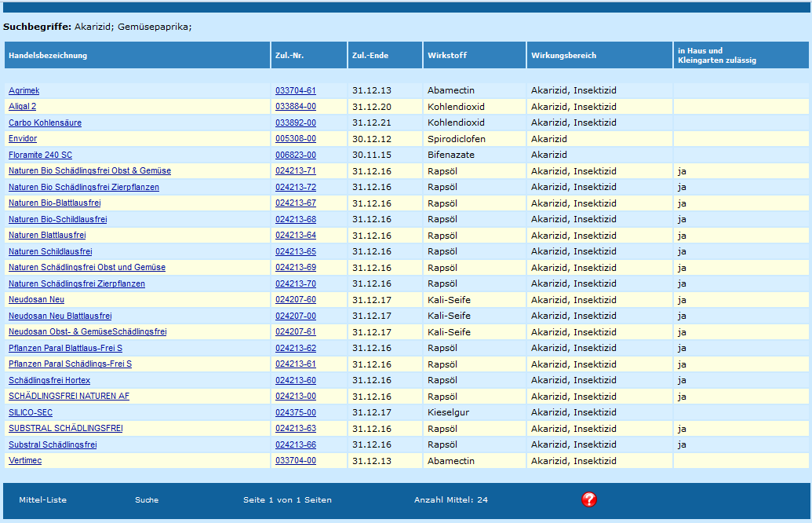The width and height of the screenshot is (812, 523).
Task: Click the Schädlingsfrei Hortex link
Action: click(x=49, y=380)
